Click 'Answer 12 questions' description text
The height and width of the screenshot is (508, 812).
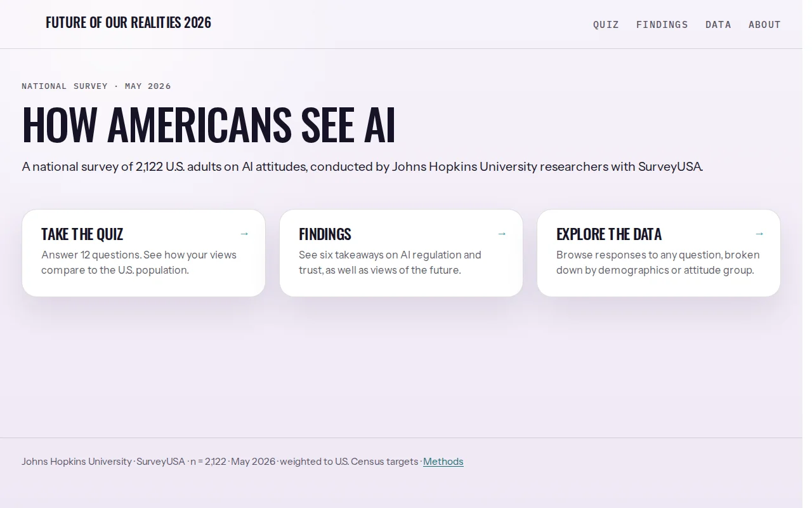[x=139, y=262]
